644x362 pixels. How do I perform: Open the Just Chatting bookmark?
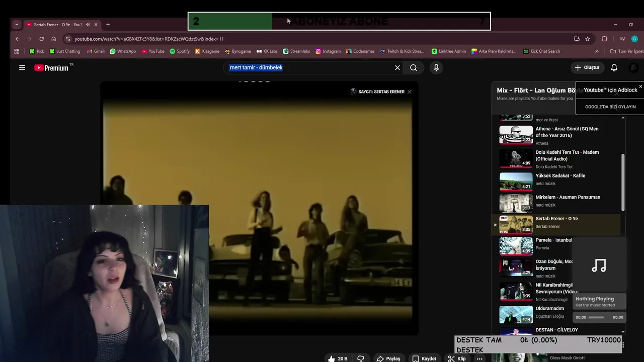[x=65, y=51]
